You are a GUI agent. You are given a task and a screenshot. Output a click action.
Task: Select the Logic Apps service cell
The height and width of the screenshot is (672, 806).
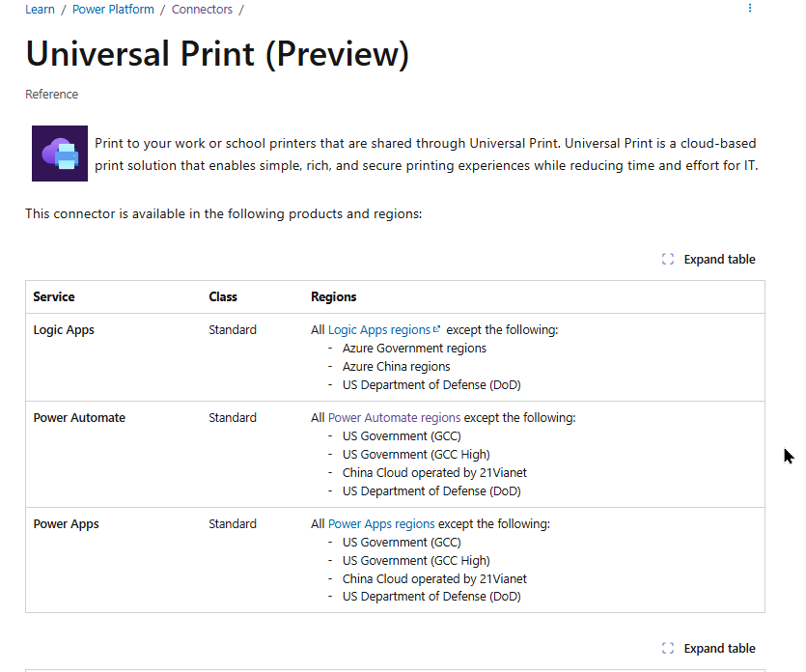click(x=64, y=329)
